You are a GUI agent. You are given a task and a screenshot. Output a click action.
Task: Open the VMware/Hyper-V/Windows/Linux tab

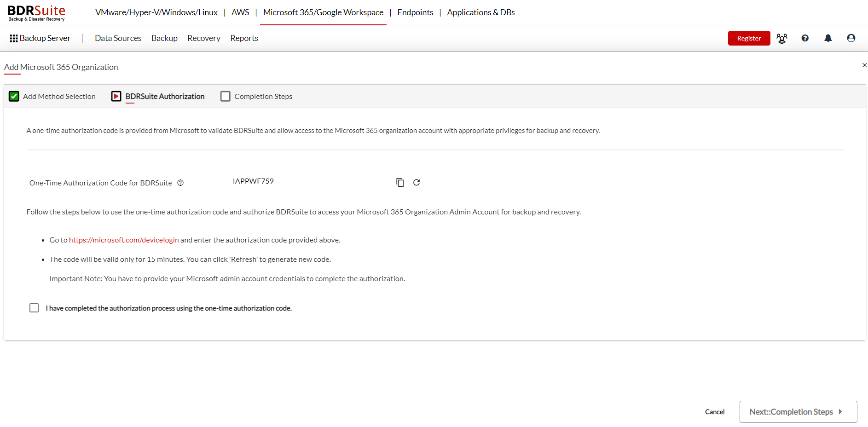(x=156, y=12)
